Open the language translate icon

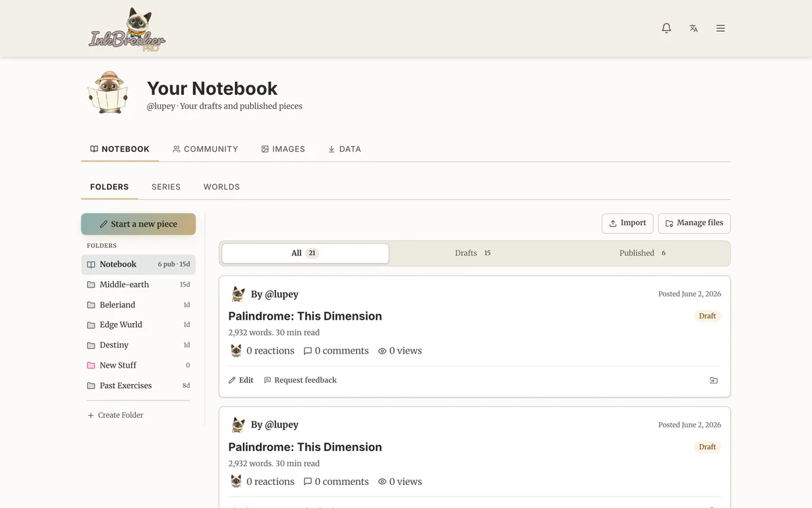coord(694,28)
